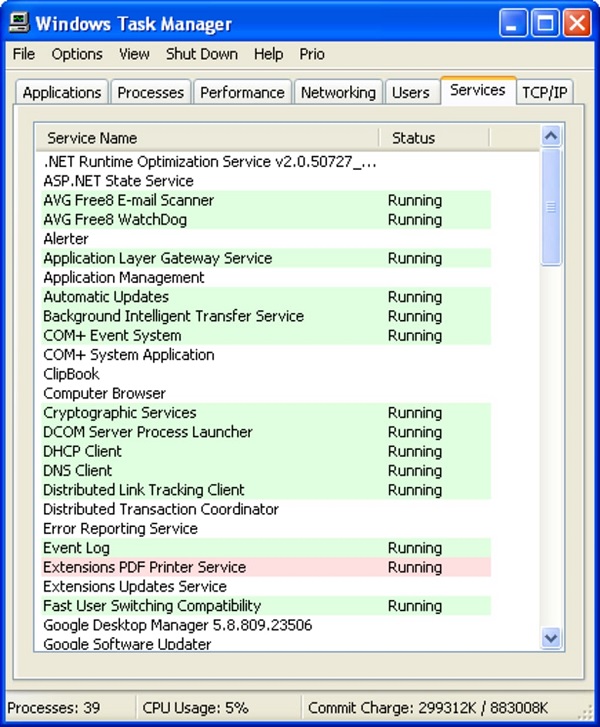Screen dimensions: 600x727
Task: Select Google Software Updater service
Action: [266, 644]
